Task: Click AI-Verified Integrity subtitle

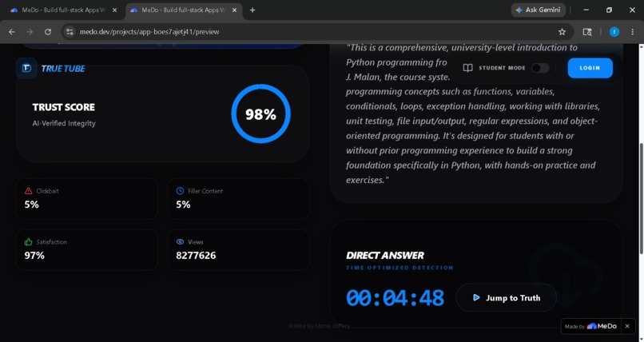Action: coord(64,123)
